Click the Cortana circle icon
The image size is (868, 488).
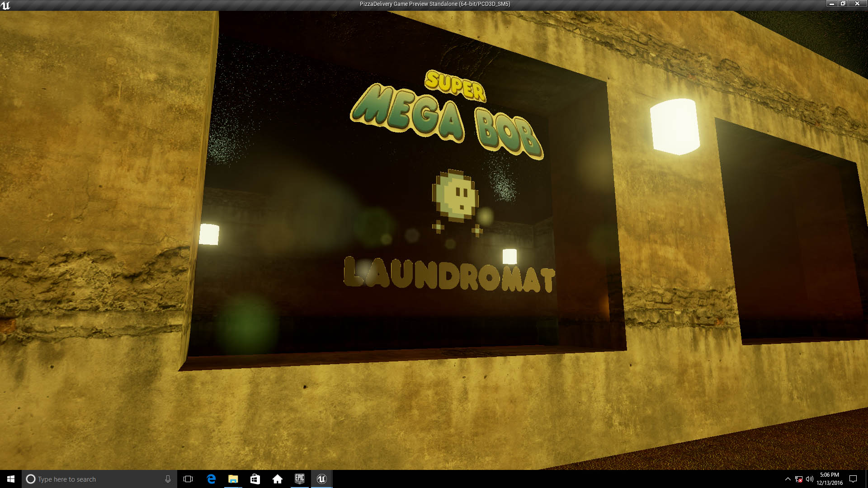(x=31, y=479)
